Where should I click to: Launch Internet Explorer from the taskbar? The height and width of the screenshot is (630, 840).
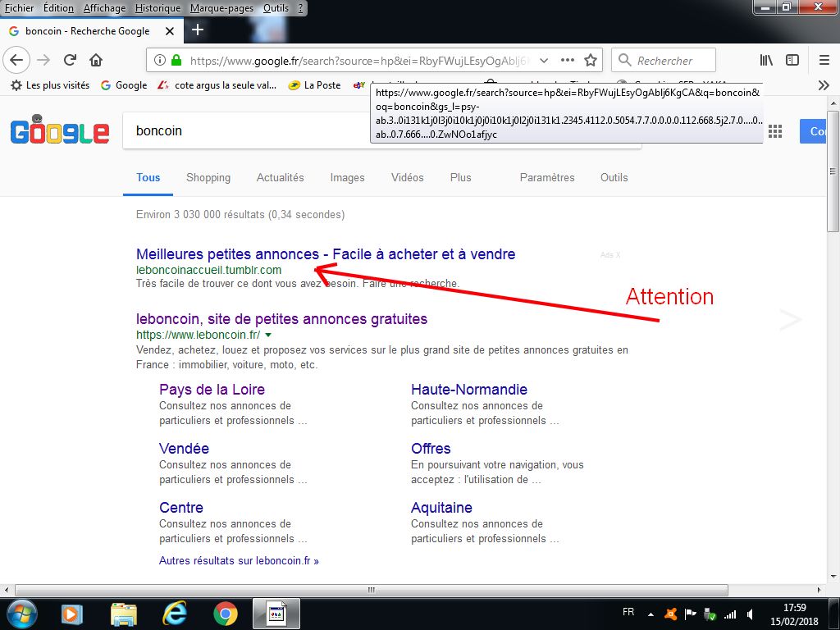coord(175,614)
